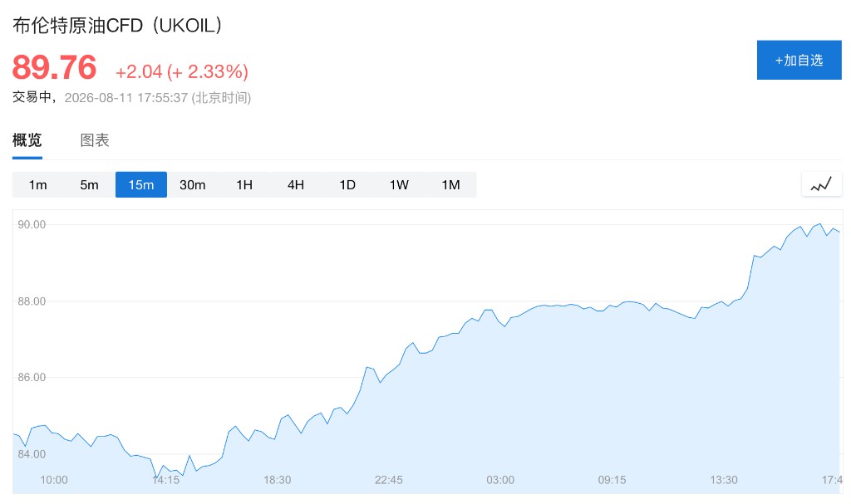The width and height of the screenshot is (851, 504).
Task: Show the 1D daily chart
Action: pyautogui.click(x=347, y=185)
